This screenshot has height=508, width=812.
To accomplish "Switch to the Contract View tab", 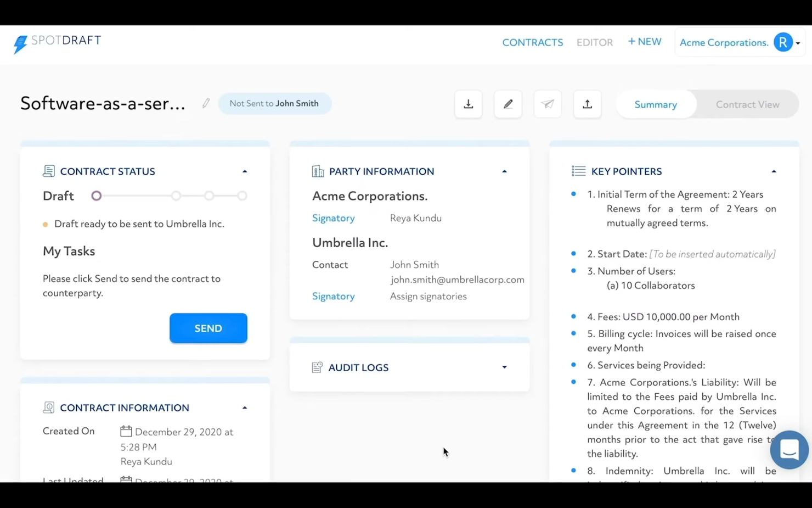I will pyautogui.click(x=747, y=104).
